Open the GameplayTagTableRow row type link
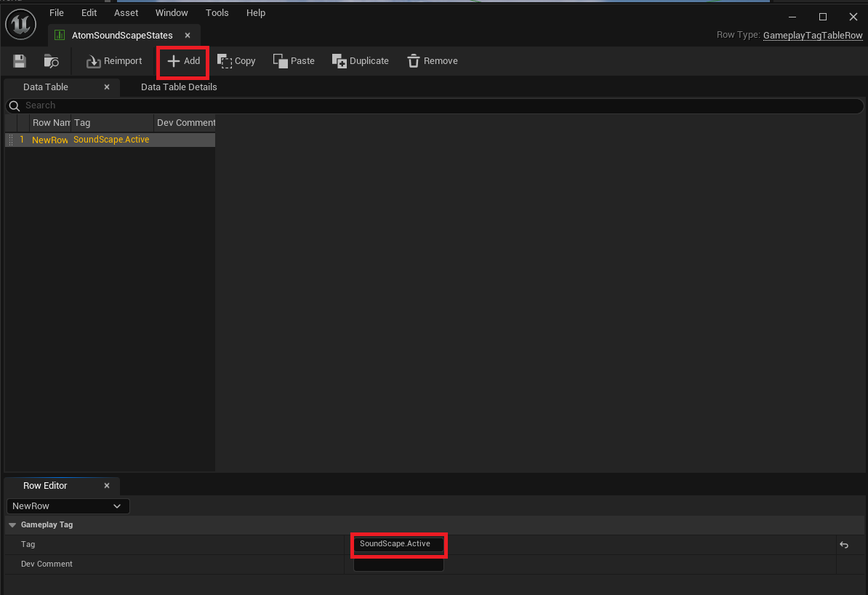Viewport: 868px width, 595px height. (813, 35)
